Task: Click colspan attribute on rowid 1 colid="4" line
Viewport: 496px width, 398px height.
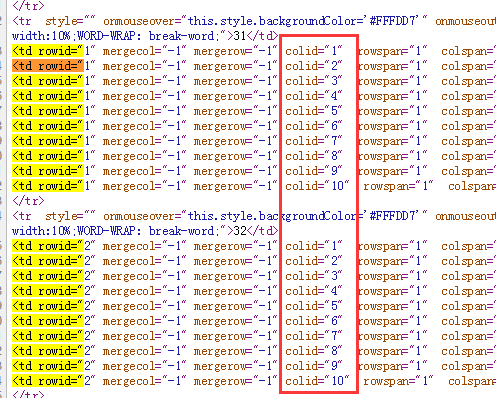Action: [468, 96]
